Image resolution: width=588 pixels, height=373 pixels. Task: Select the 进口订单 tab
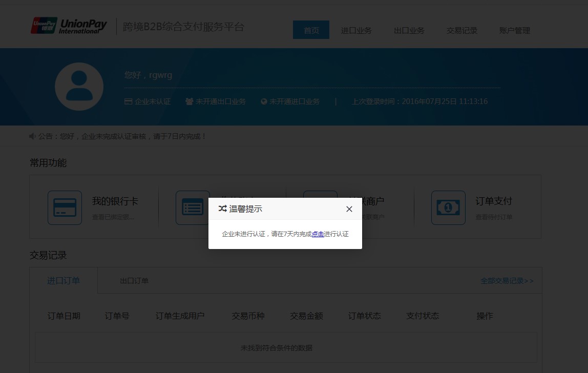64,280
